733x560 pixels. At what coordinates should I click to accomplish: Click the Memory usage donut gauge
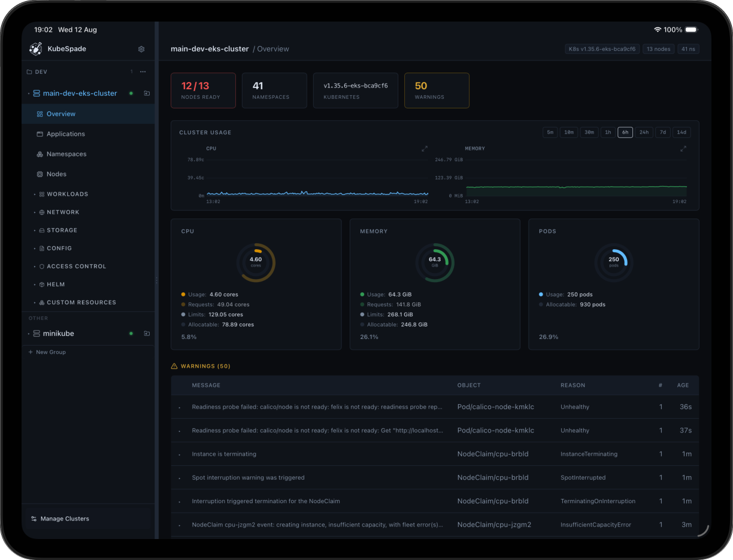[x=435, y=262]
